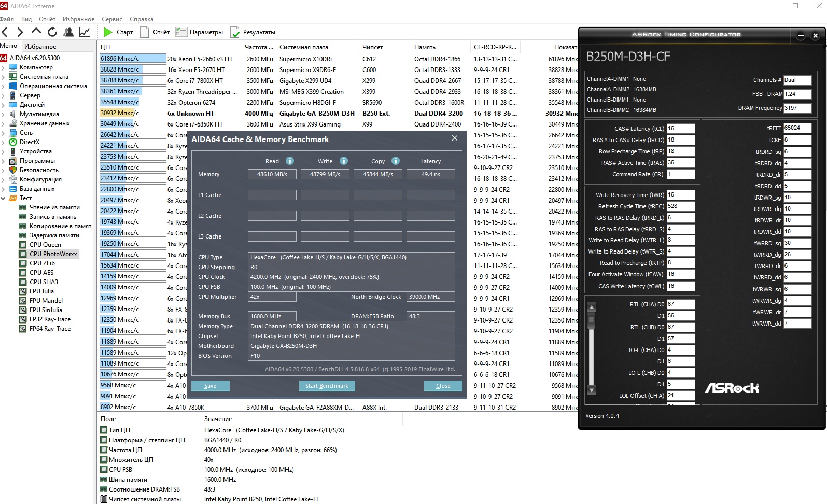Expand the Компьютер tree node
The image size is (827, 504).
click(3, 67)
